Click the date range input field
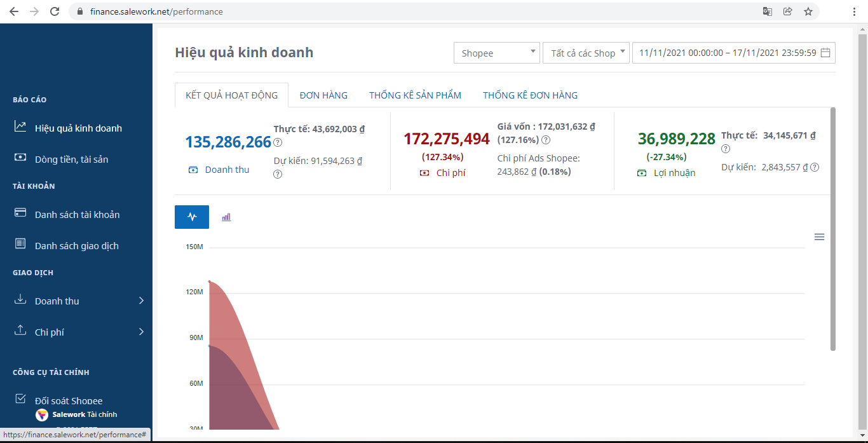 727,53
